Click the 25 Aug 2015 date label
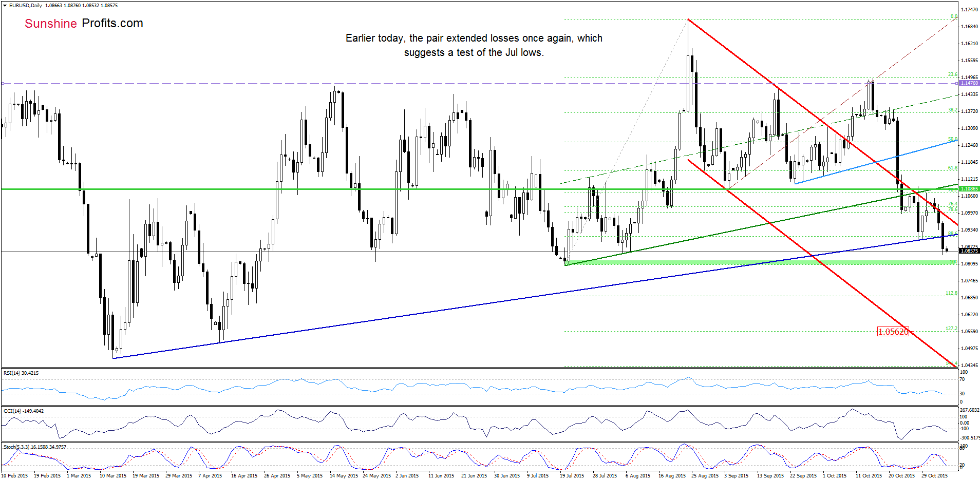Viewport: 980px width, 480px height. click(705, 476)
